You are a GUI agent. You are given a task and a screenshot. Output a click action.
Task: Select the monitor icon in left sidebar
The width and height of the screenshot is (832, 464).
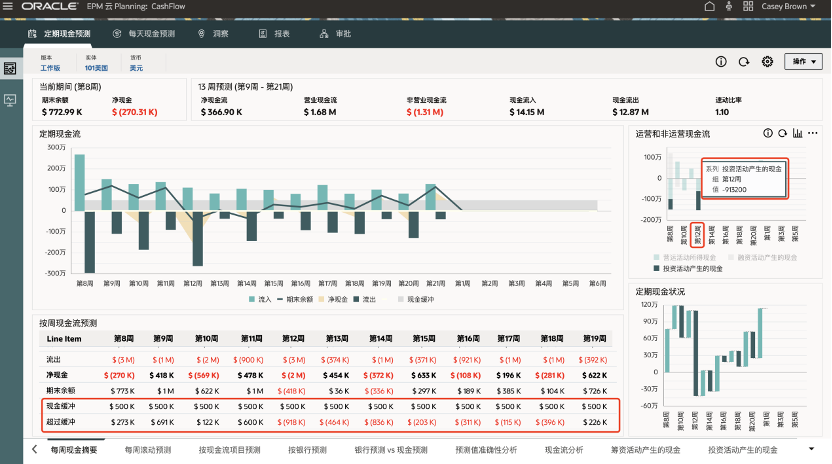point(10,101)
